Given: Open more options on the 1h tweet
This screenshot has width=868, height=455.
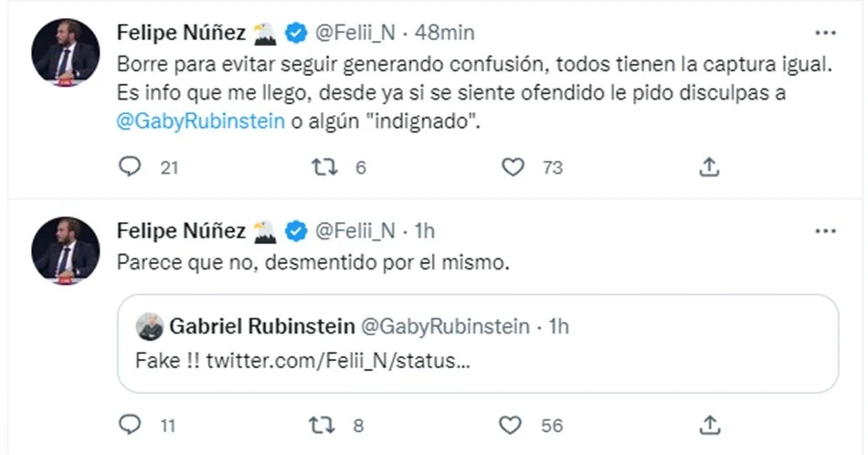Looking at the screenshot, I should click(x=825, y=231).
